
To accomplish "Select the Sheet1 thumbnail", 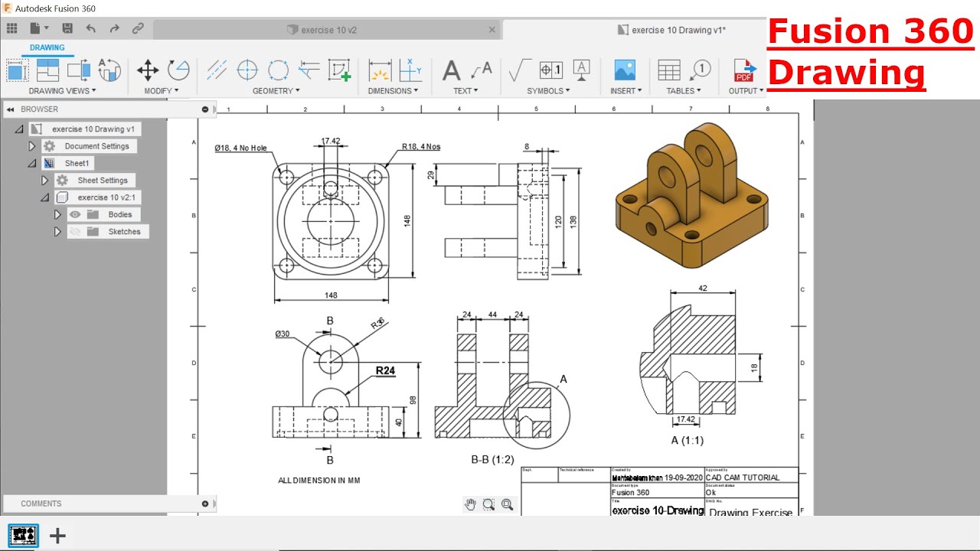I will [24, 536].
